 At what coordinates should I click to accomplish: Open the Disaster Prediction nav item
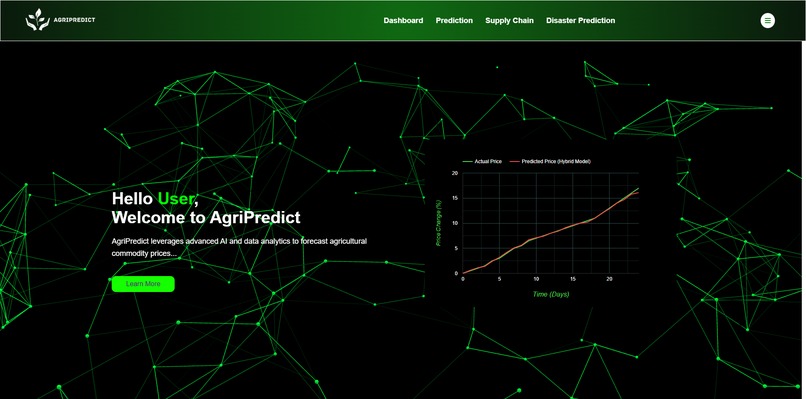(x=580, y=21)
